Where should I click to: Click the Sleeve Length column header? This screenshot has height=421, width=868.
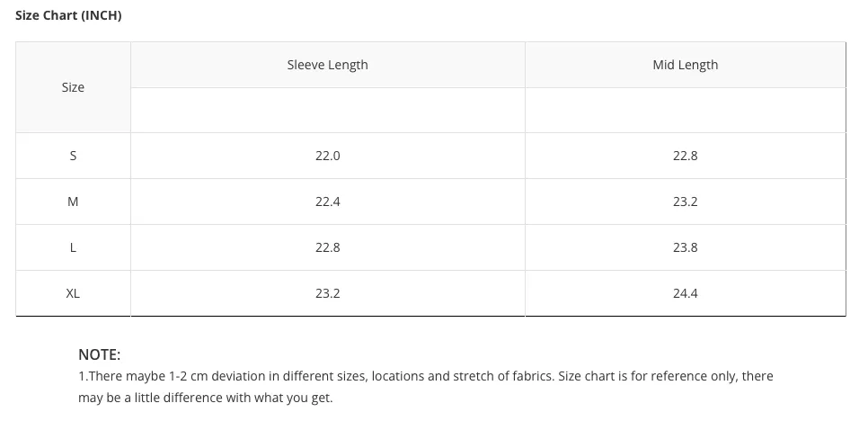click(x=328, y=65)
